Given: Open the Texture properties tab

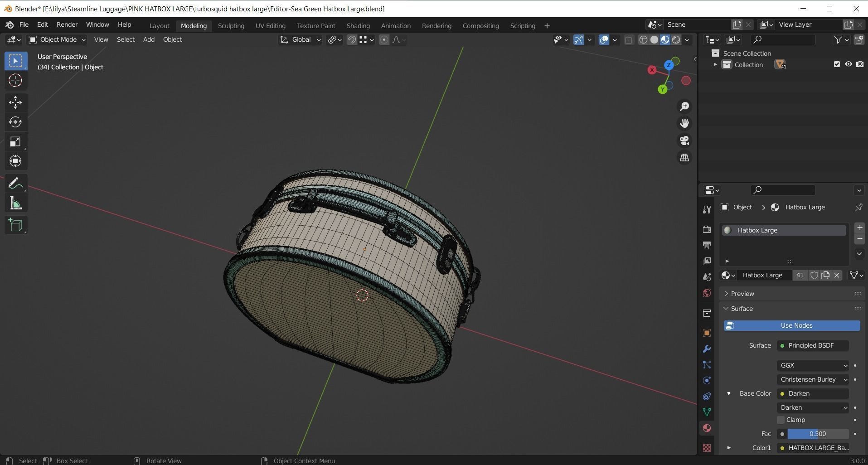Looking at the screenshot, I should pos(707,448).
